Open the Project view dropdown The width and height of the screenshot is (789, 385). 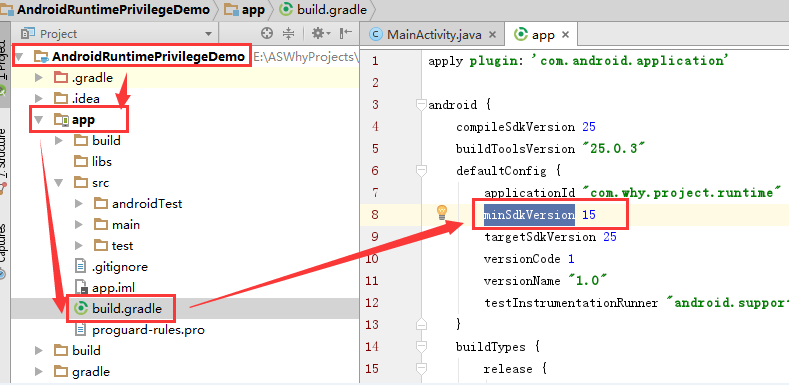[208, 34]
